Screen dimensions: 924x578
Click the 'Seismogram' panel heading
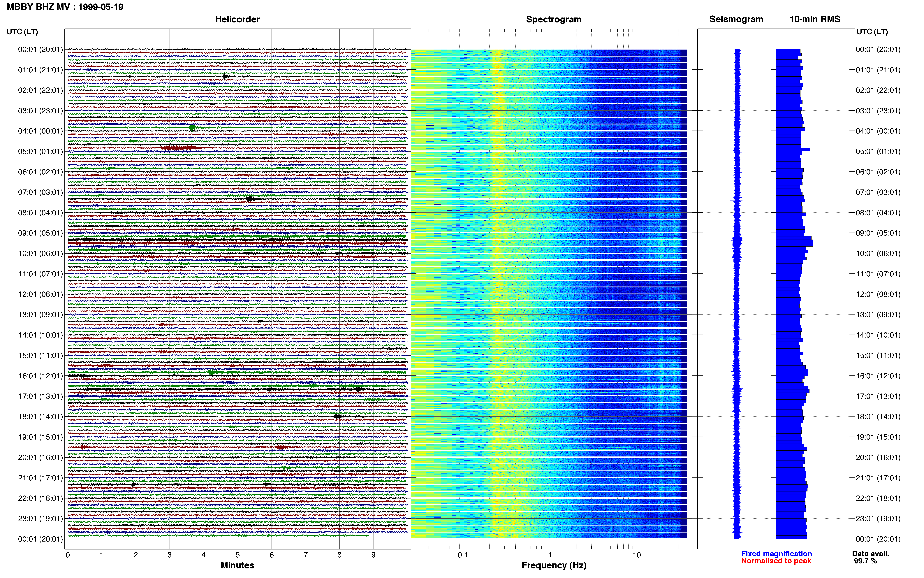[736, 19]
